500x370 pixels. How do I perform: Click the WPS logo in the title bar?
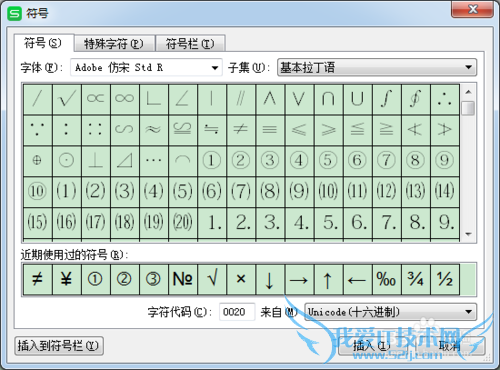14,13
